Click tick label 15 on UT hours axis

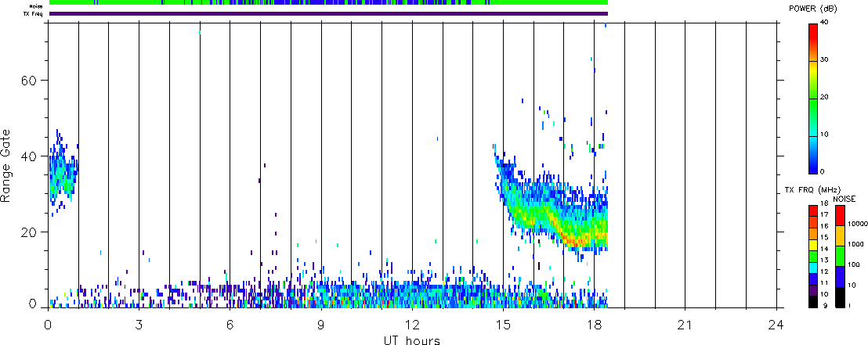503,325
